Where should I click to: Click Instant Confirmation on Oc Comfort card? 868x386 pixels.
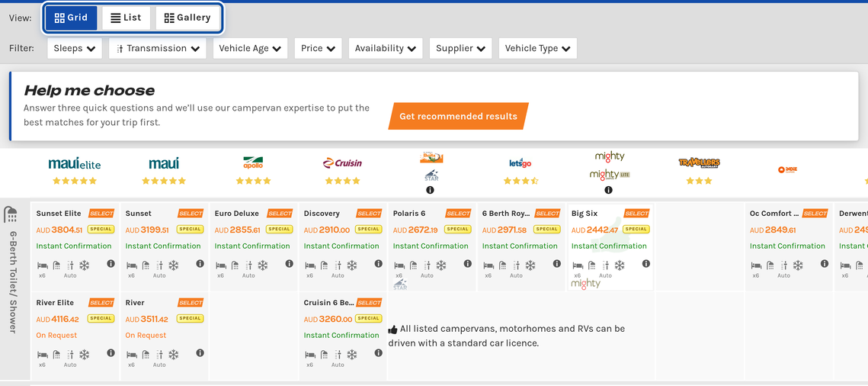[x=787, y=246]
